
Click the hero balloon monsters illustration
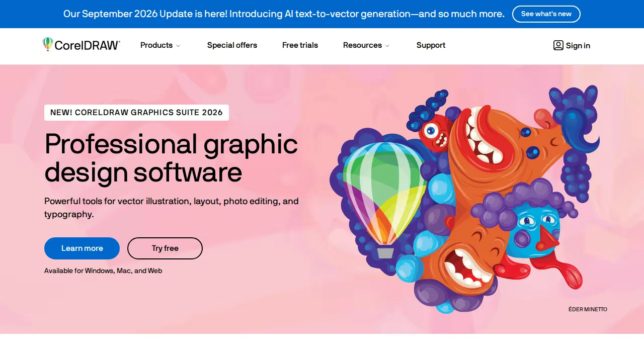[x=464, y=199]
